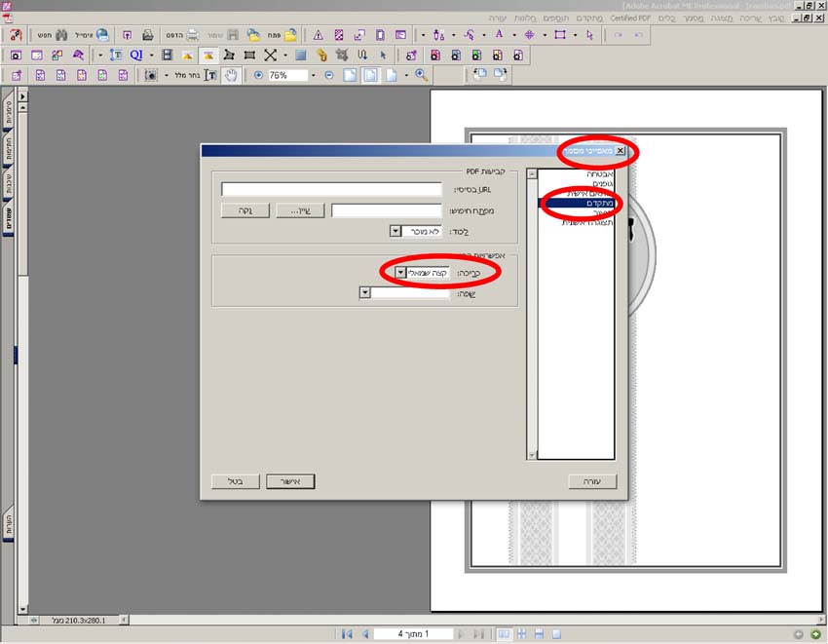Image resolution: width=828 pixels, height=644 pixels.
Task: Click the Clear (נקה) button
Action: pos(245,210)
